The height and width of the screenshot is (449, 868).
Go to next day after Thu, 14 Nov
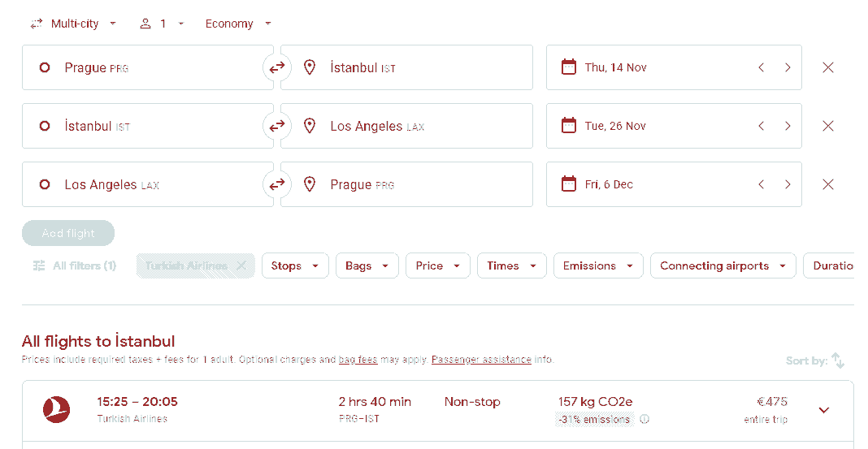coord(787,67)
